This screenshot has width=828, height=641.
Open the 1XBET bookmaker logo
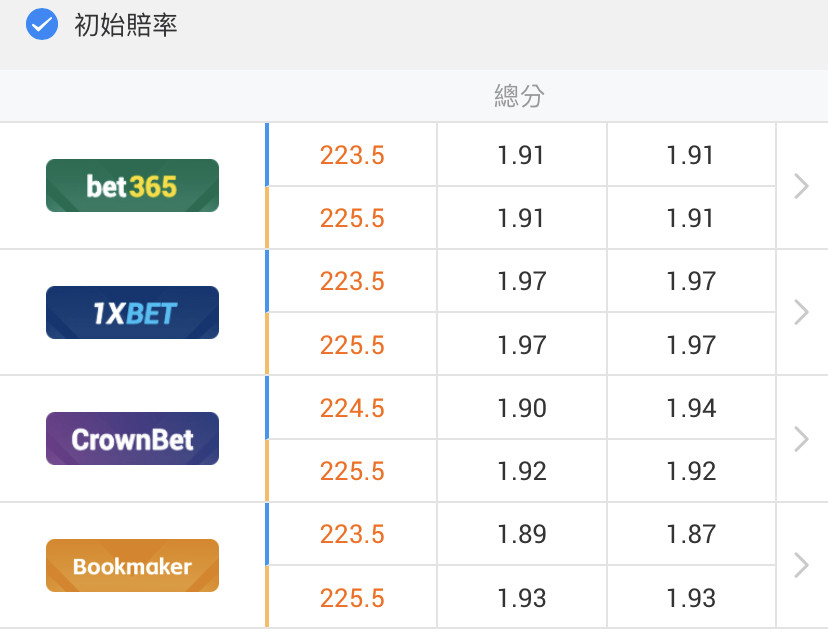click(x=133, y=313)
